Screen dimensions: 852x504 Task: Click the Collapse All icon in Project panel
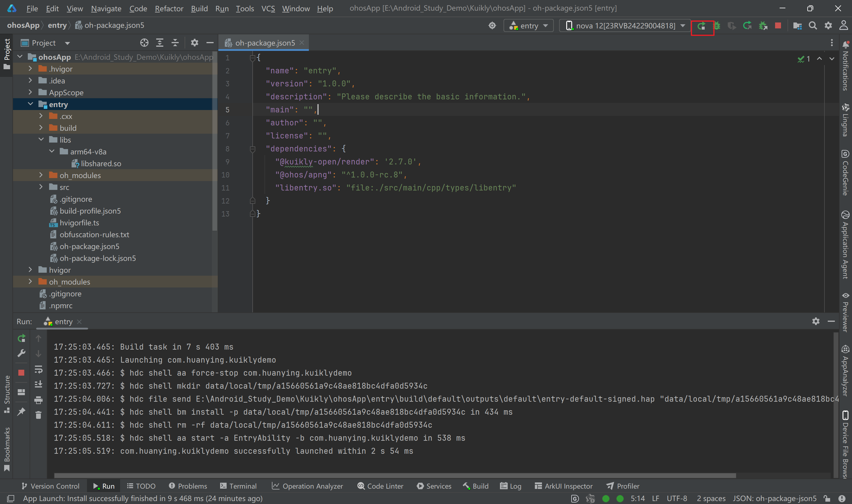175,43
